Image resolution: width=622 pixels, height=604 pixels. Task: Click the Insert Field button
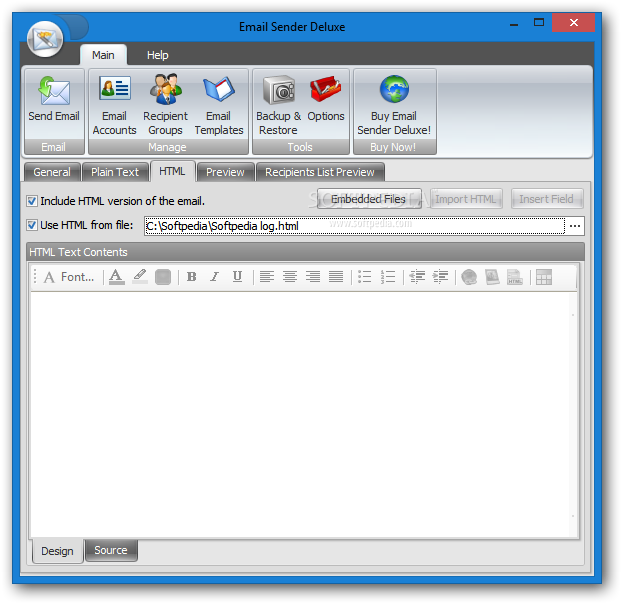tap(547, 199)
